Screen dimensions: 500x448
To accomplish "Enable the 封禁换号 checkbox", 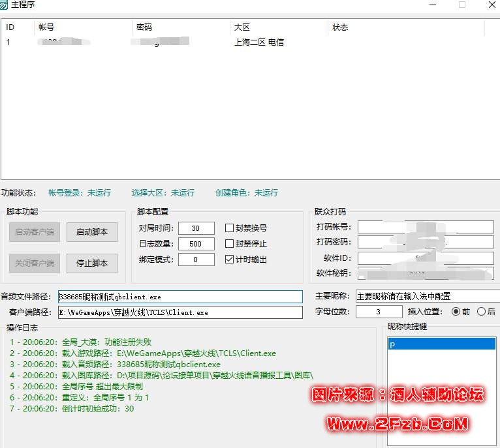I will 230,228.
